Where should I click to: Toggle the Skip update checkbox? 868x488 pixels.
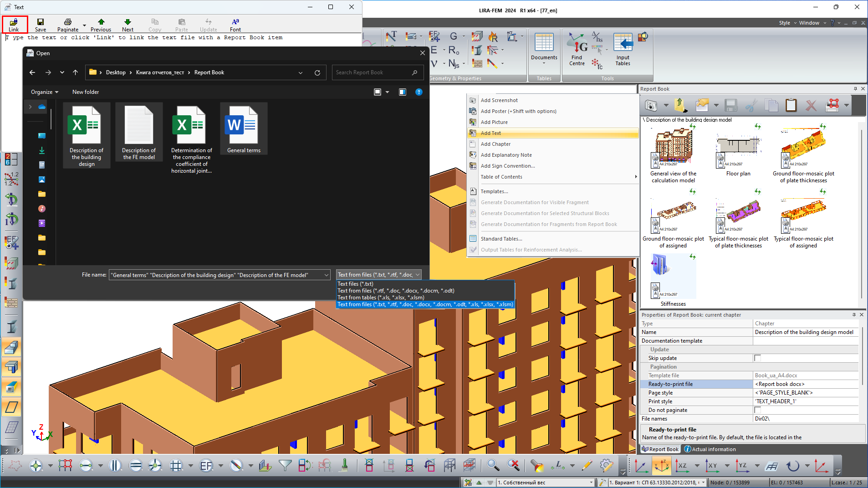[x=757, y=358]
